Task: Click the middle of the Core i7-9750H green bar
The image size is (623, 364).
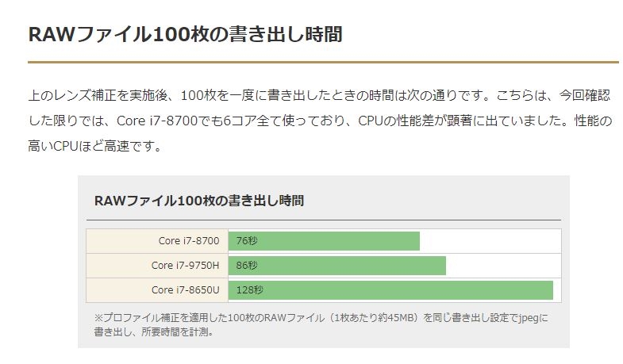Action: (337, 266)
